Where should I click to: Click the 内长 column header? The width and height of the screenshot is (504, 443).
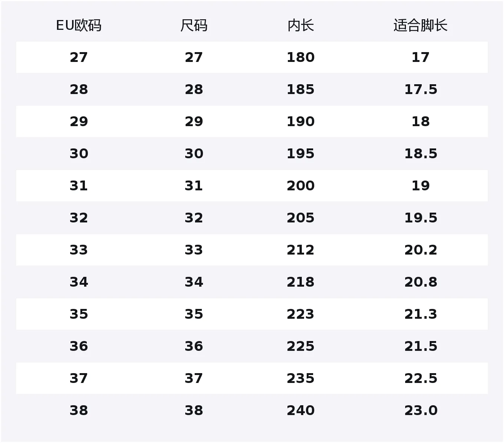pyautogui.click(x=301, y=26)
